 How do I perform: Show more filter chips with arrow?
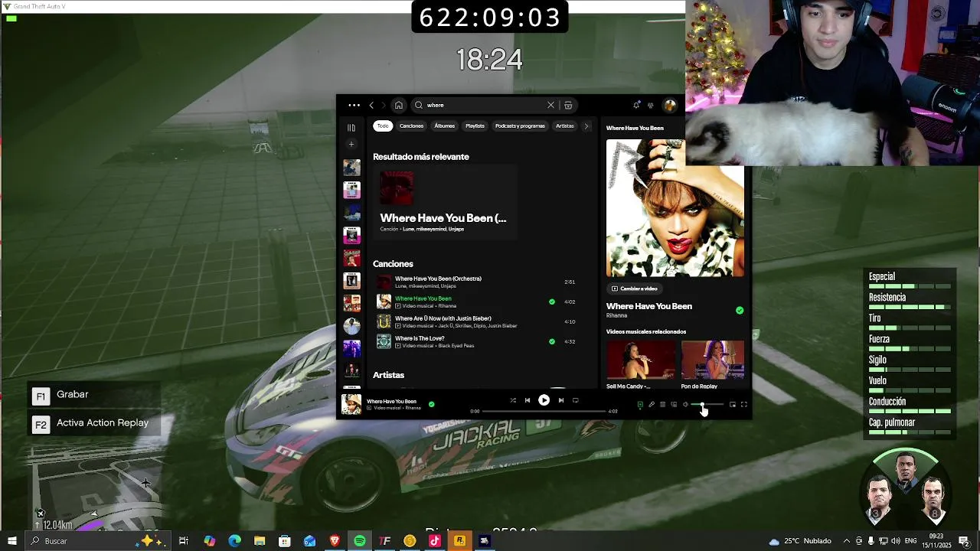click(x=587, y=126)
